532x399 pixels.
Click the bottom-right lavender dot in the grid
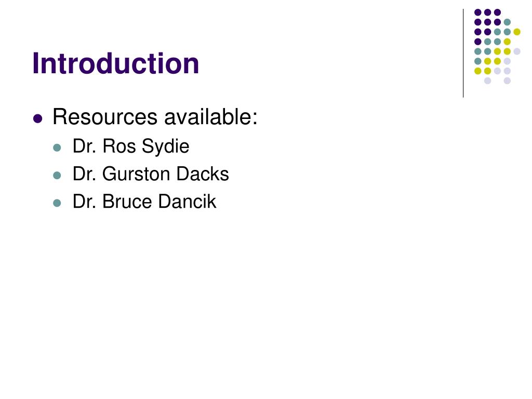click(507, 81)
